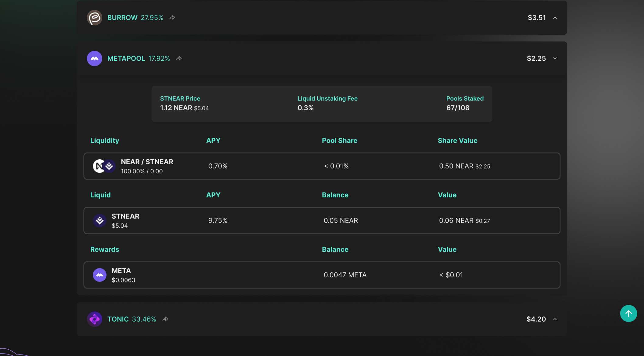Image resolution: width=644 pixels, height=356 pixels.
Task: Click the NEAR/STNEAR pair token icon
Action: coord(104,166)
